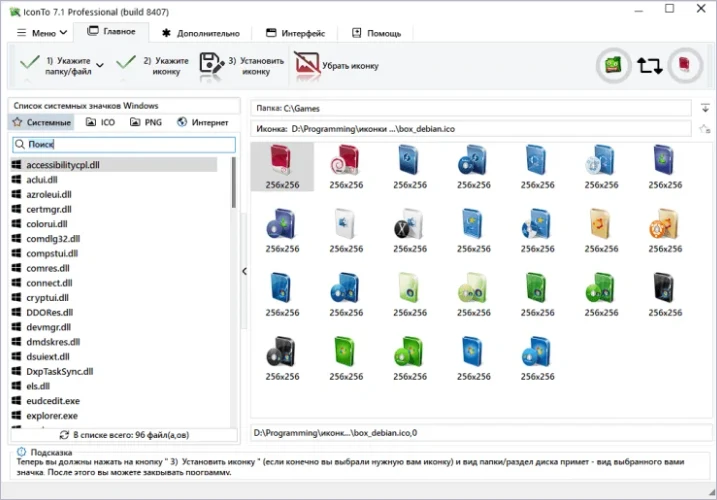Expand dropdown arrow next to 'Укажите папку/файл'
Image resolution: width=717 pixels, height=500 pixels.
coord(99,66)
